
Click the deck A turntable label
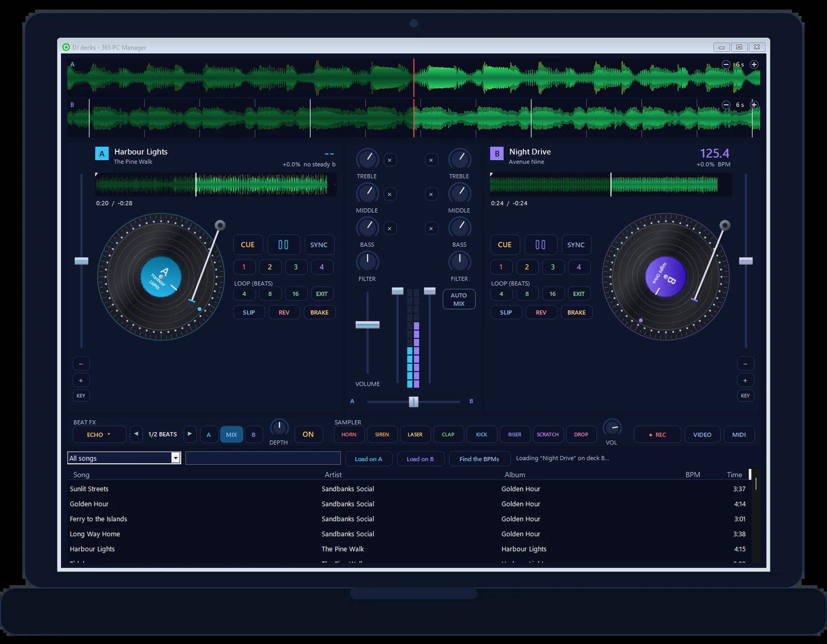[x=161, y=277]
